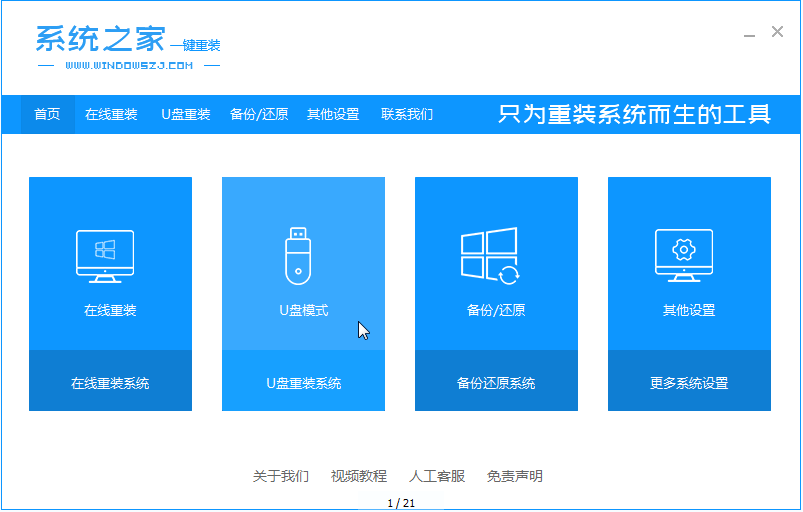Close the 系统之家 window

point(777,32)
